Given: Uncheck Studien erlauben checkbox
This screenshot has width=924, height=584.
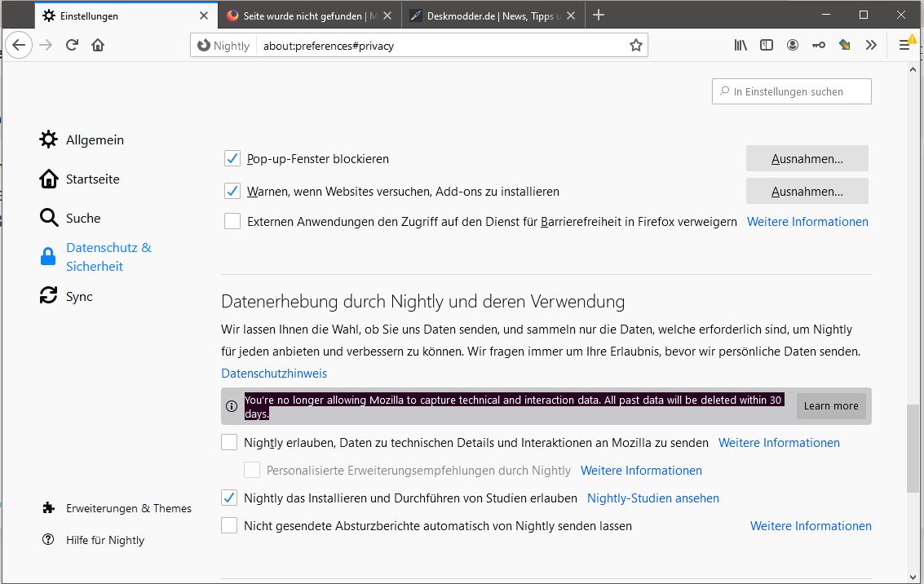Looking at the screenshot, I should pos(229,498).
